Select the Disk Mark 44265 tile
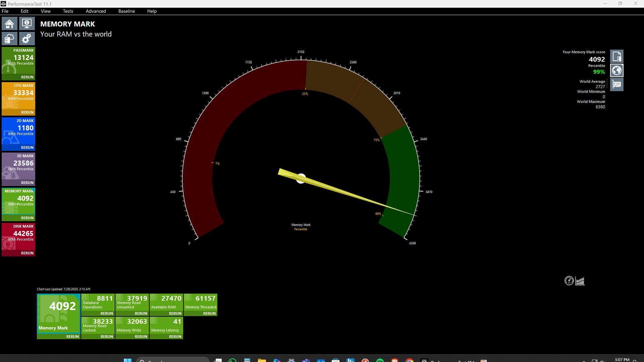Viewport: 644px width, 362px height. (18, 237)
